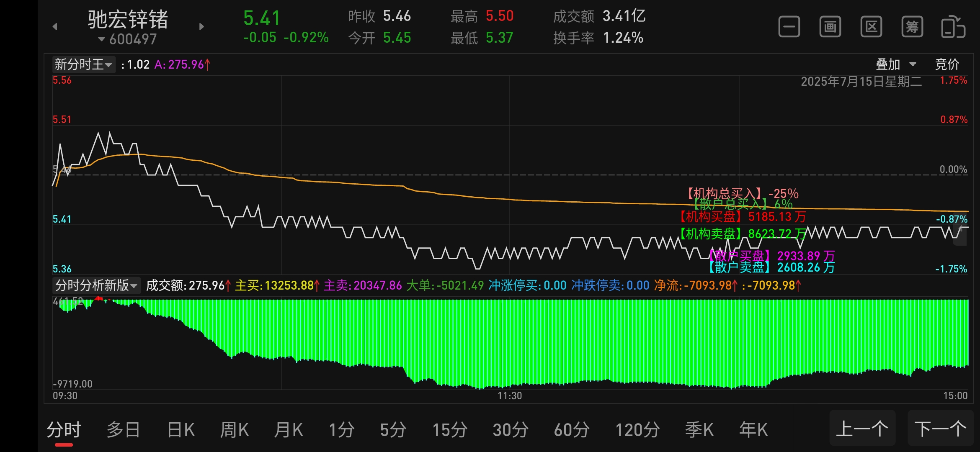Click the 画 drawing tool icon
The image size is (980, 452).
pyautogui.click(x=830, y=27)
